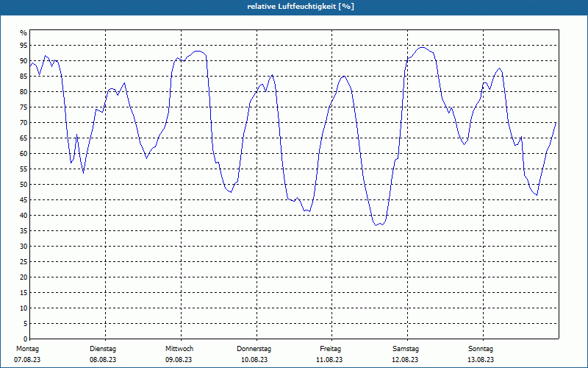Click the 'Dienstag' day label
This screenshot has width=588, height=368.
click(x=103, y=349)
